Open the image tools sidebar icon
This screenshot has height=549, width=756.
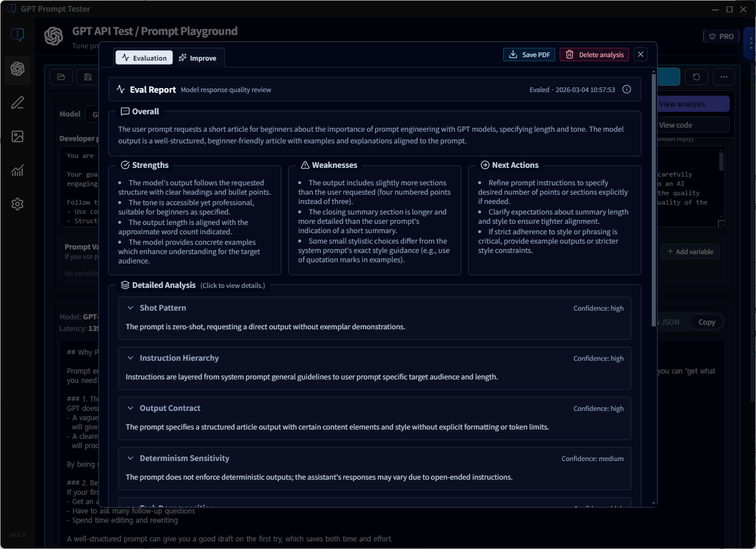(x=17, y=136)
